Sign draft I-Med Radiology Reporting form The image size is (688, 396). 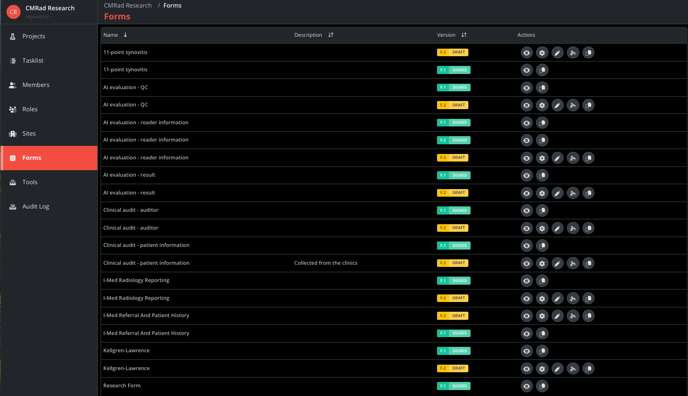point(573,298)
